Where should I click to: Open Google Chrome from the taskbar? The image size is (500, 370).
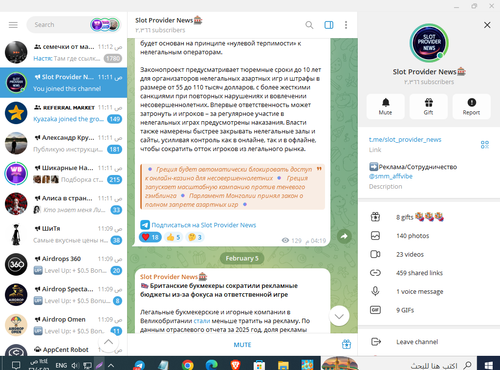click(x=188, y=365)
